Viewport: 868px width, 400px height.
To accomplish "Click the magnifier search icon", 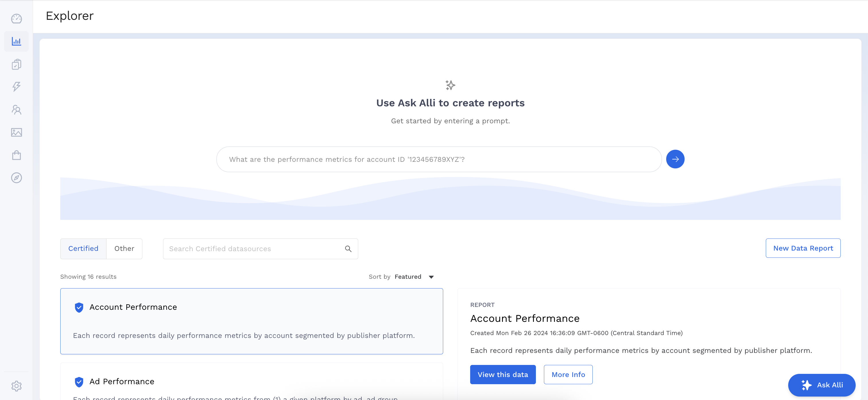I will coord(348,249).
